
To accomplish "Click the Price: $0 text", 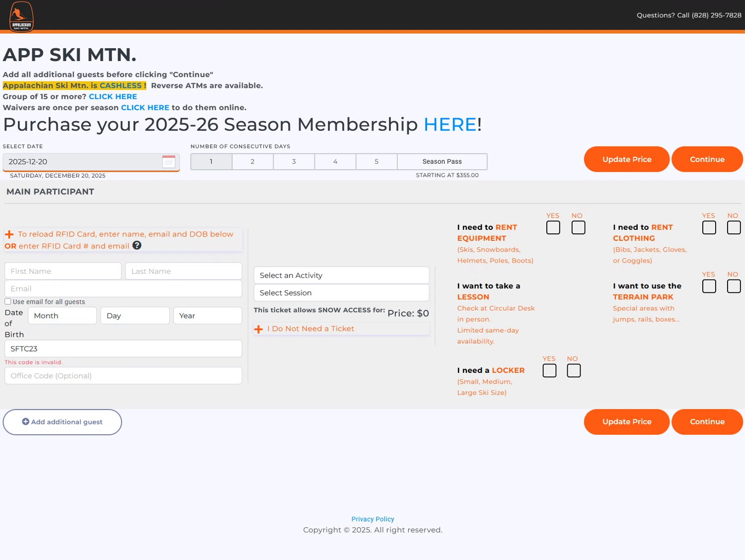I will (408, 313).
